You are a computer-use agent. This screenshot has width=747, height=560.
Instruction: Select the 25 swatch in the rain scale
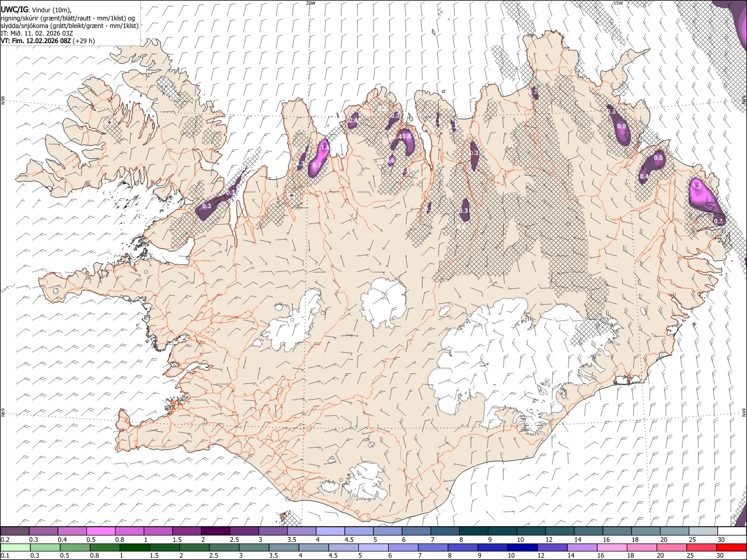(x=702, y=547)
